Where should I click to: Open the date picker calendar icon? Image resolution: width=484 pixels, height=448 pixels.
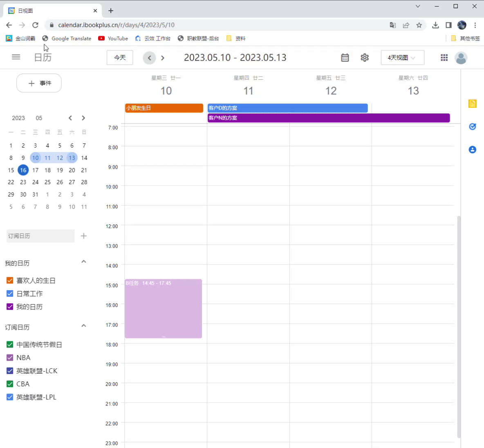(345, 58)
